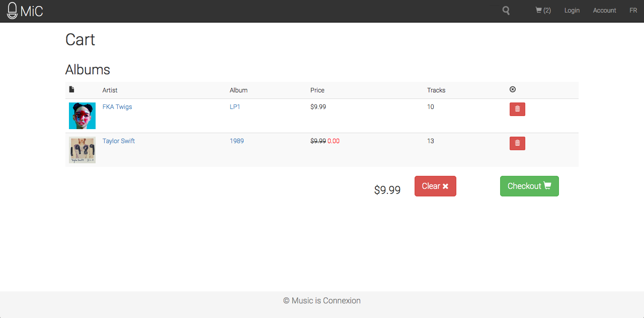Screen dimensions: 644x318
Task: Select the $9.99 price for LP1
Action: (x=318, y=107)
